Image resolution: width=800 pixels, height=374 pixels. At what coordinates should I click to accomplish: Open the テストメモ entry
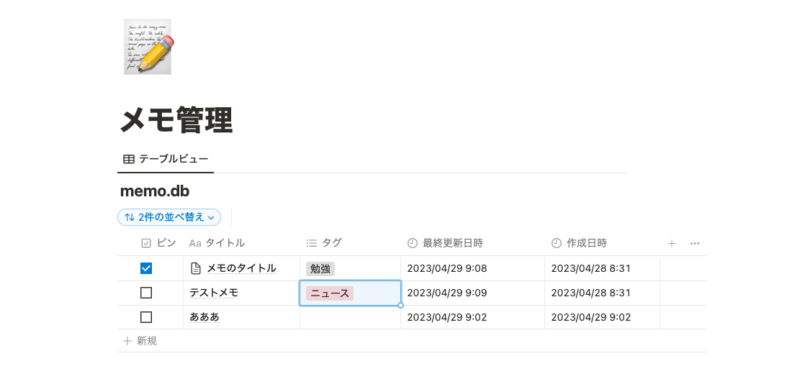click(214, 293)
